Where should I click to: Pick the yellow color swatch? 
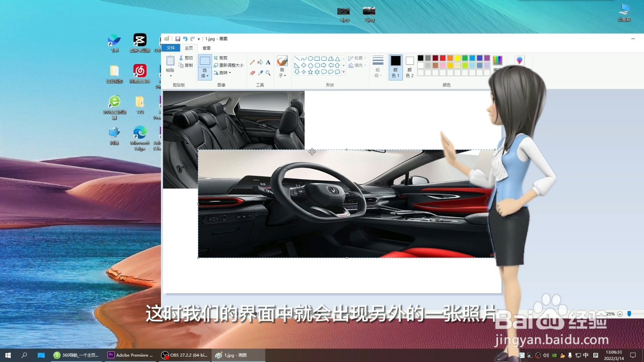click(458, 58)
